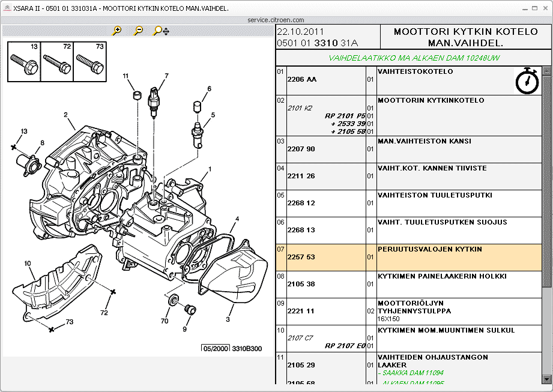Select part number 2206 AA row
This screenshot has height=392, width=553.
pyautogui.click(x=302, y=79)
